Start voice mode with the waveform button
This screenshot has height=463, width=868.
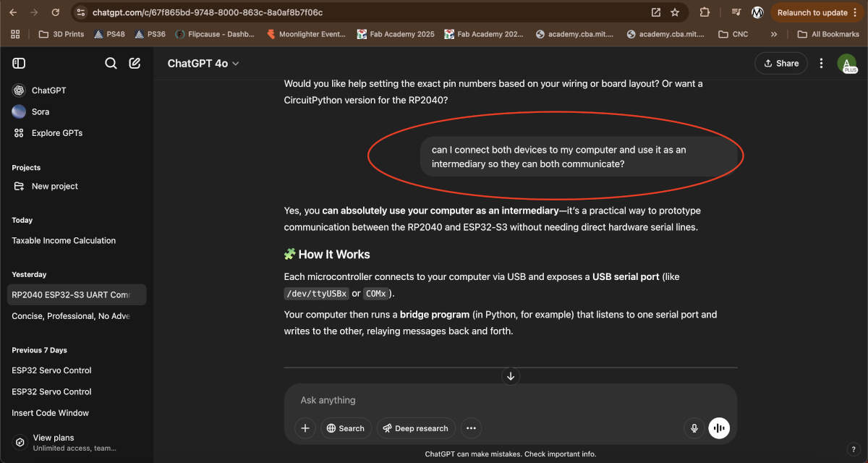(719, 428)
